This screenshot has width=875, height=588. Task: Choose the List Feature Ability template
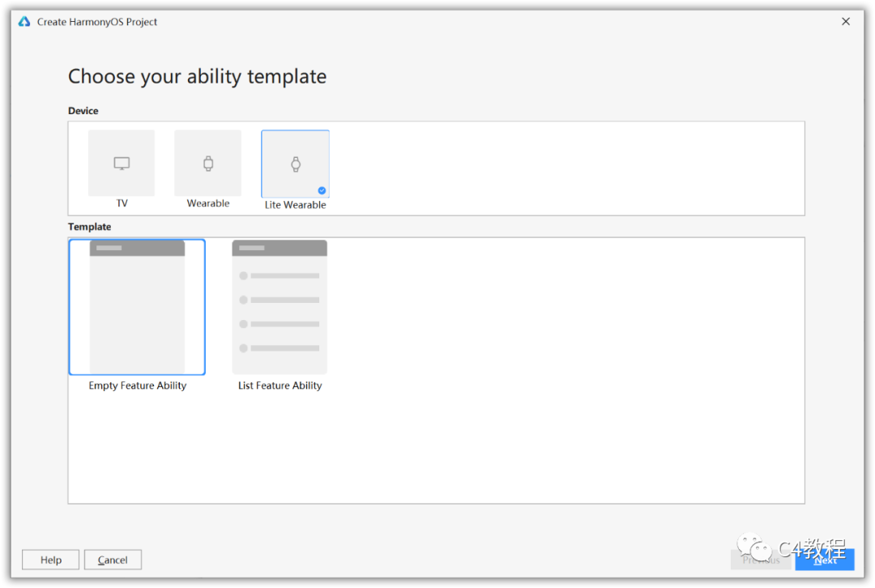point(280,307)
